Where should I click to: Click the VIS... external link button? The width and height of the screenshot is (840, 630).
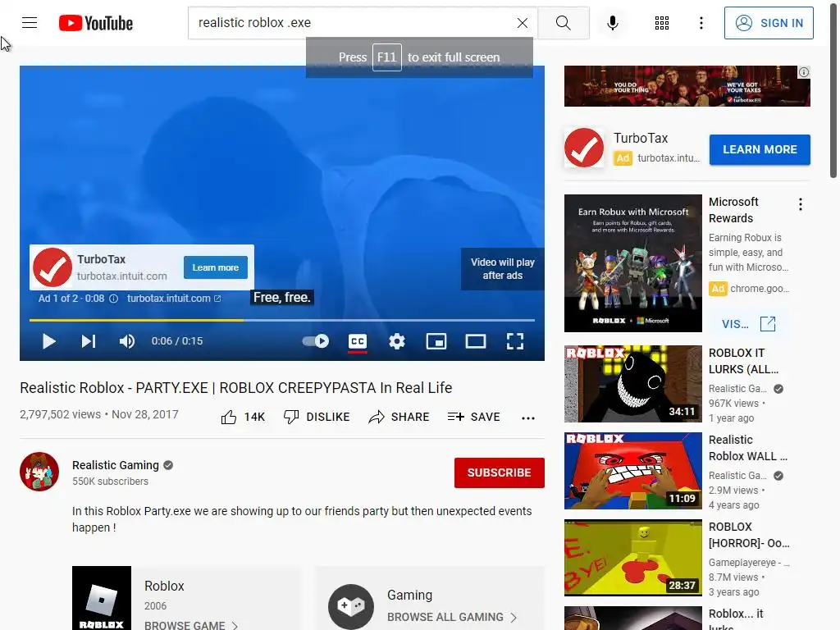pos(748,324)
